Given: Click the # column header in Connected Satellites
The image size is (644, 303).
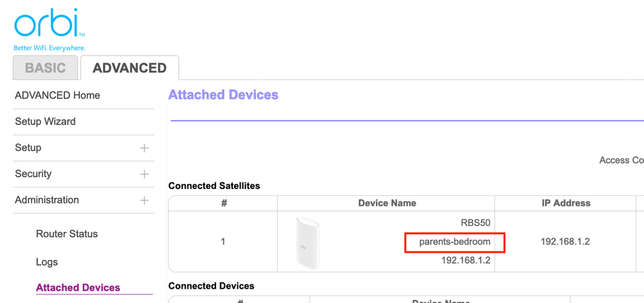Looking at the screenshot, I should 223,203.
